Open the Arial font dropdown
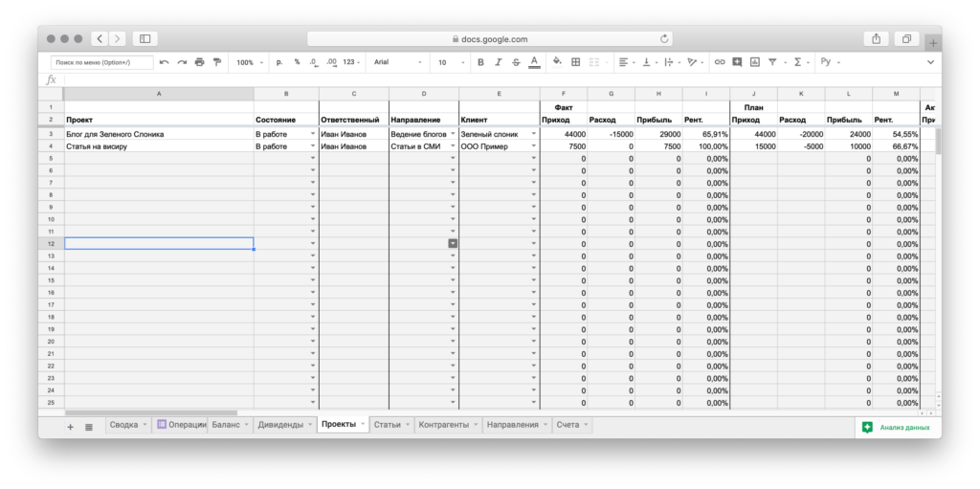Image resolution: width=980 pixels, height=489 pixels. click(x=397, y=62)
